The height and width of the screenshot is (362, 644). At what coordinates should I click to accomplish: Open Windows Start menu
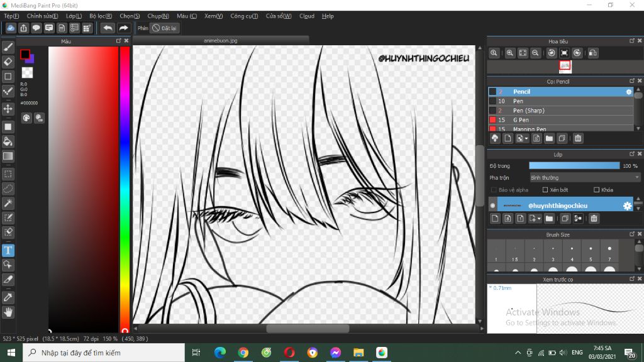click(x=11, y=353)
